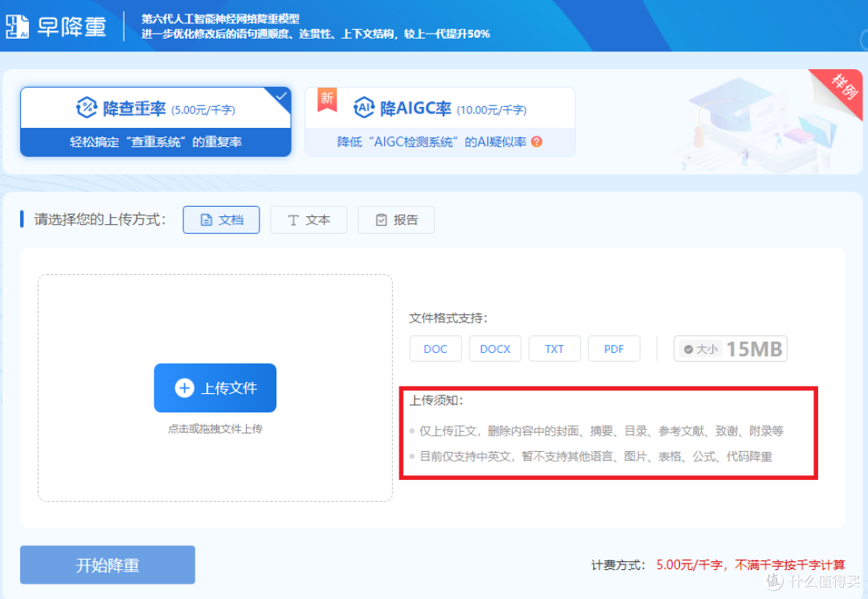
Task: Click the 降查重率 percent icon
Action: click(x=86, y=108)
